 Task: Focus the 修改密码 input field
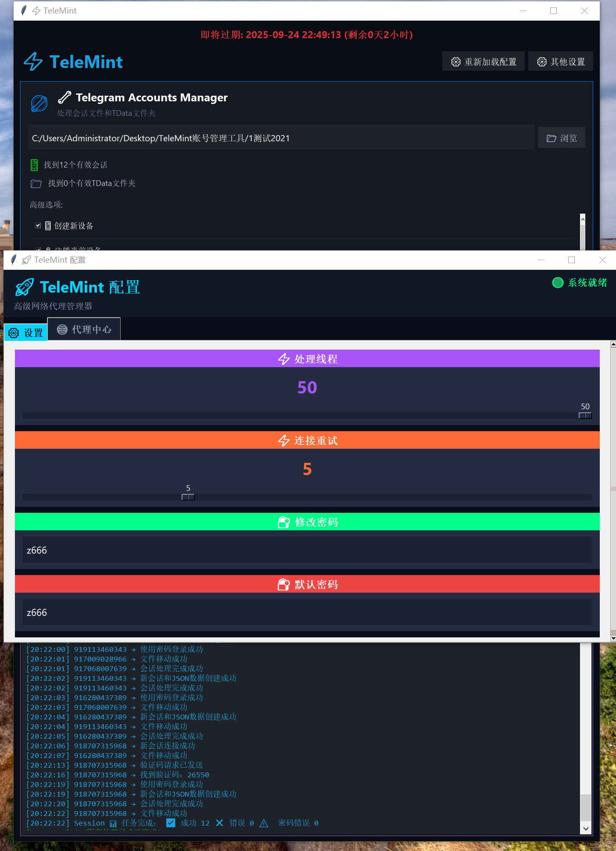(x=307, y=550)
